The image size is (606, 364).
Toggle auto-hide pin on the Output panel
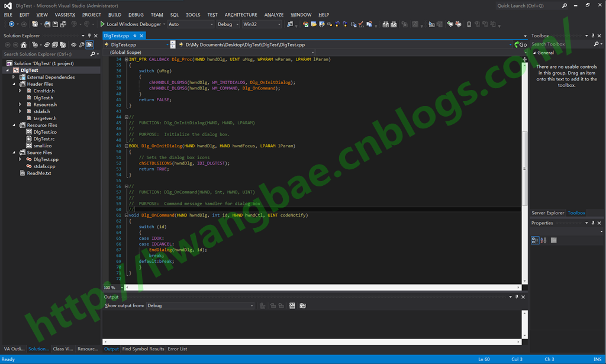pyautogui.click(x=515, y=297)
